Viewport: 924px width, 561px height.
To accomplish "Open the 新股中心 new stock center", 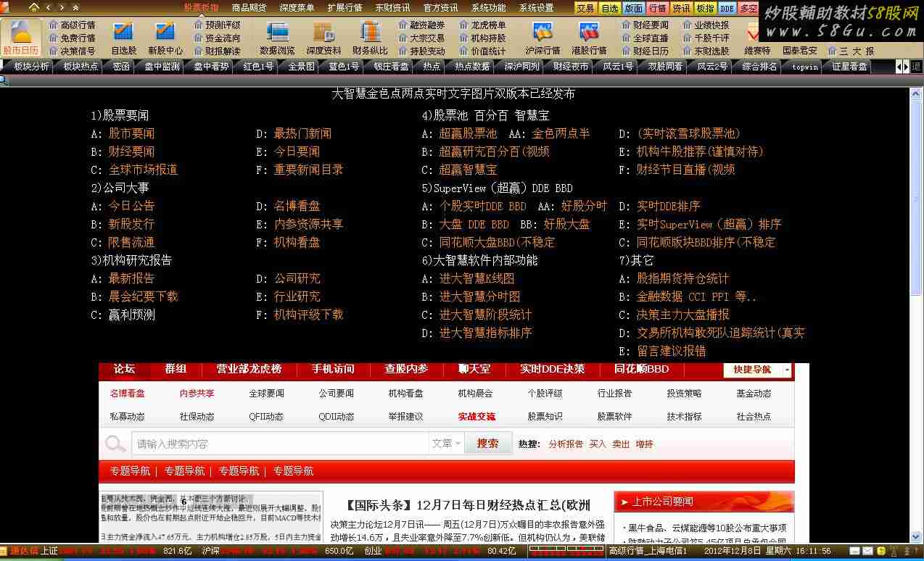I will tap(165, 38).
